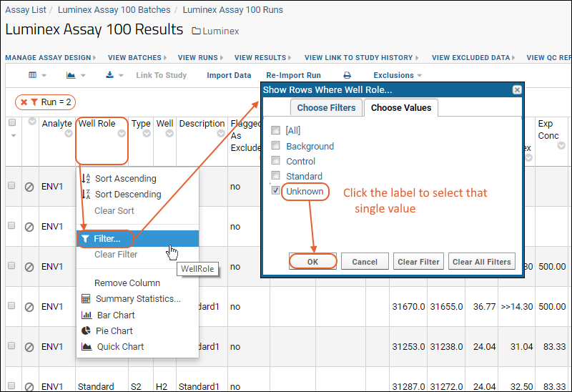Open Summary Statistics from column menu
The width and height of the screenshot is (572, 392).
click(x=137, y=299)
